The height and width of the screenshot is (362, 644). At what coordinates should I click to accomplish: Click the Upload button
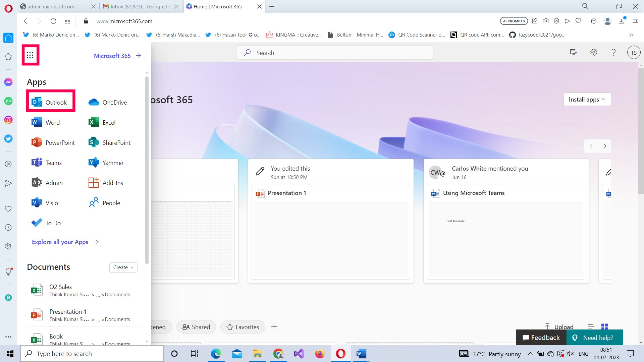559,326
